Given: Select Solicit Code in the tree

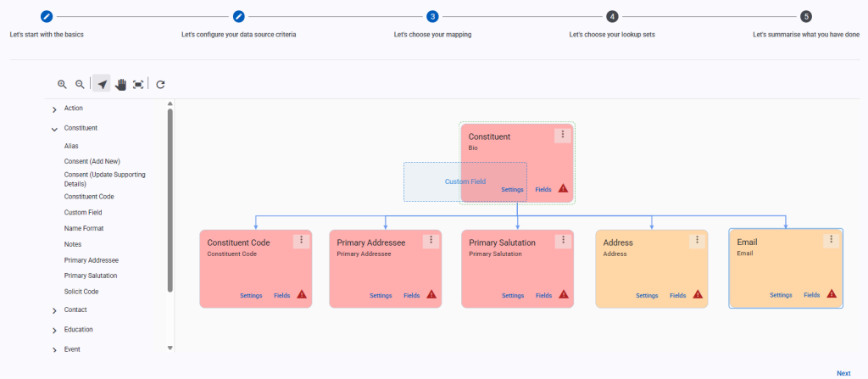Looking at the screenshot, I should 81,292.
